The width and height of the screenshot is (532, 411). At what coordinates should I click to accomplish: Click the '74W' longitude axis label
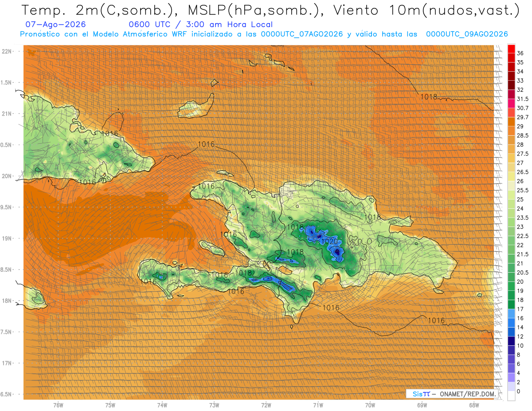click(162, 405)
